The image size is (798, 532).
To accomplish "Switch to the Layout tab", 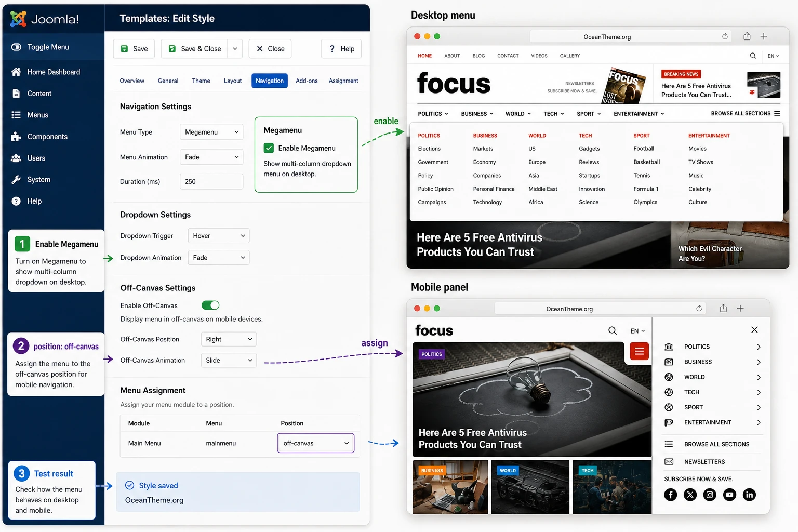I will click(233, 81).
